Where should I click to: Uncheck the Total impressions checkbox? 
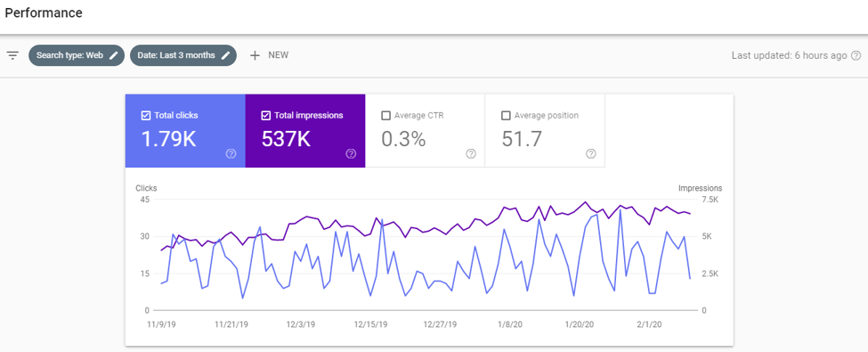click(x=265, y=116)
